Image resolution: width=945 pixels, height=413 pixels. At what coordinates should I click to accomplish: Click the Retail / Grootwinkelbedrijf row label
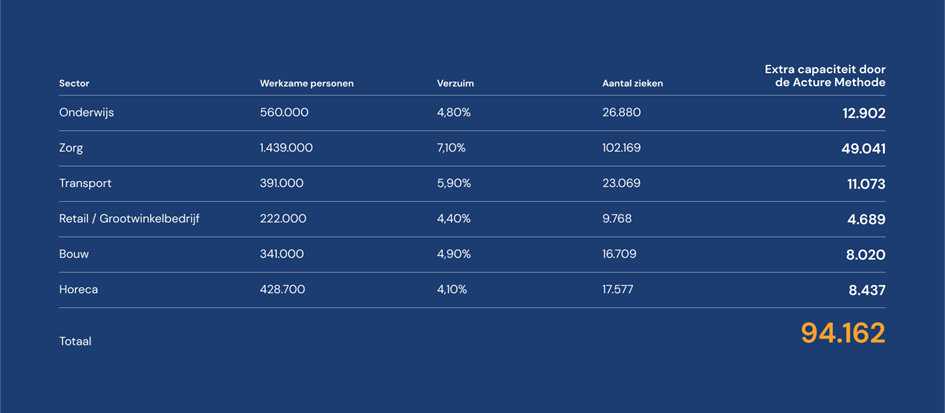[x=129, y=218]
